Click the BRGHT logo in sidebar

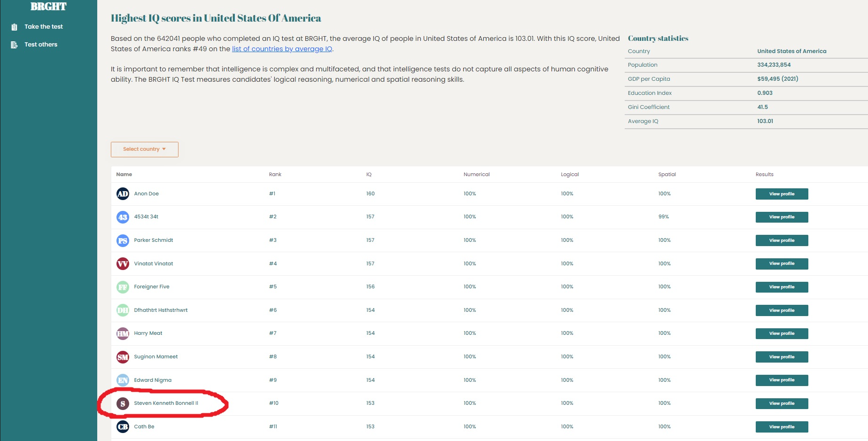coord(48,6)
